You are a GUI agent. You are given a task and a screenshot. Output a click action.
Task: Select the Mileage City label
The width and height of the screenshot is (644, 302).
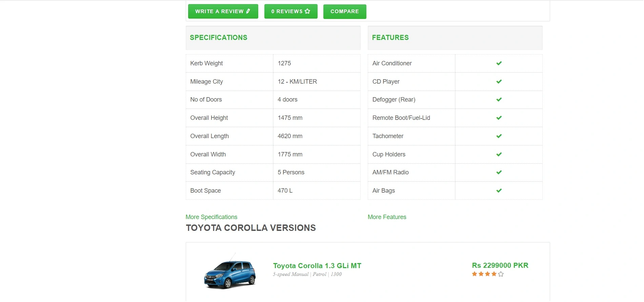pyautogui.click(x=206, y=82)
